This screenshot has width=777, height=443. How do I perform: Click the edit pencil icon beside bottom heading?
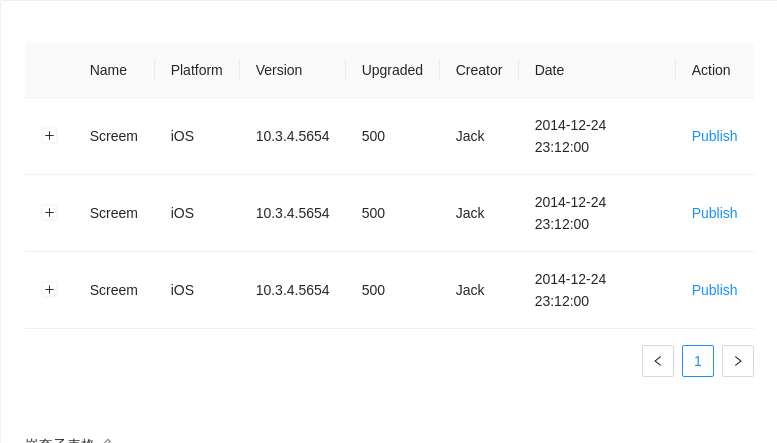click(108, 441)
